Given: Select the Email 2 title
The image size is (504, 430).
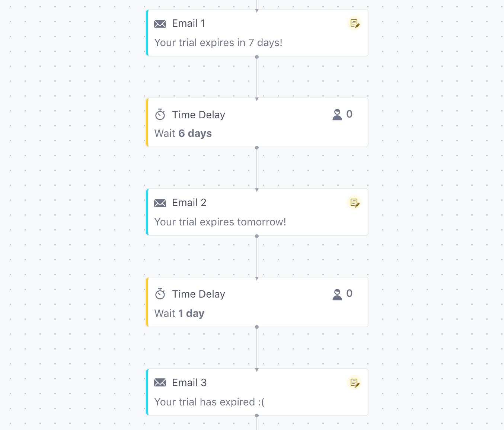Looking at the screenshot, I should click(189, 203).
